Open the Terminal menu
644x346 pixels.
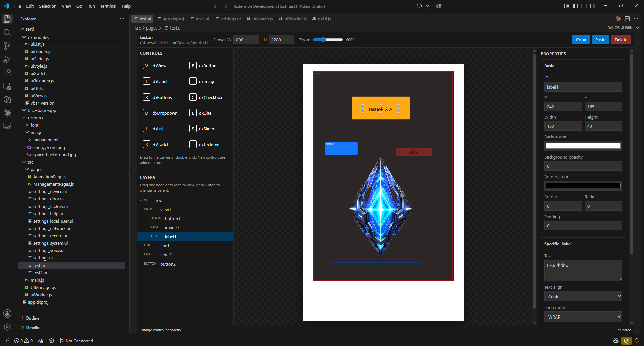[108, 6]
